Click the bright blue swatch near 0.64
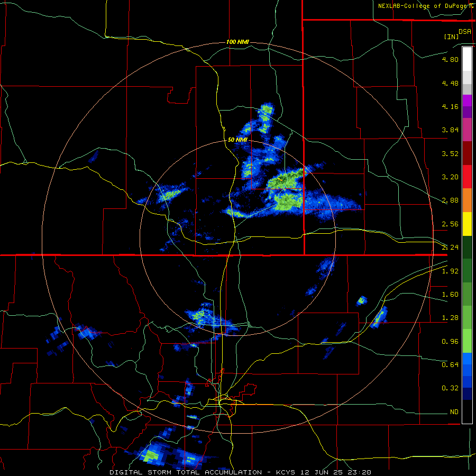This screenshot has width=476, height=476. [467, 359]
